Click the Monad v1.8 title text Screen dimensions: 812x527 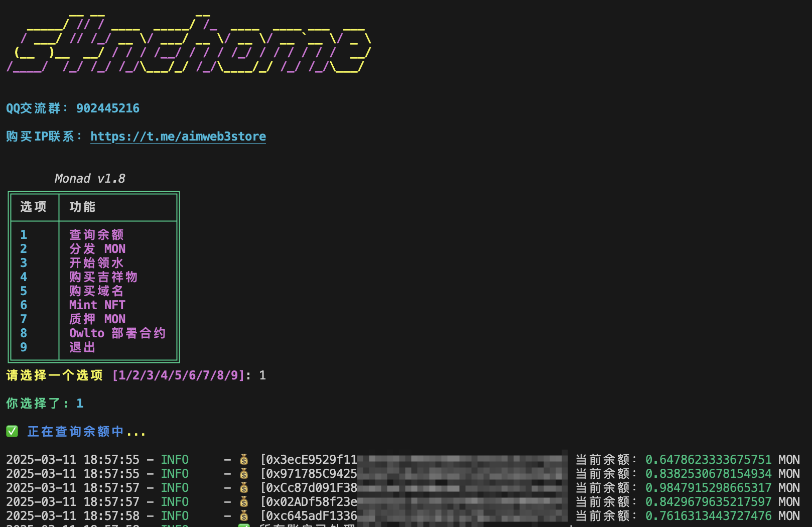[x=90, y=179]
